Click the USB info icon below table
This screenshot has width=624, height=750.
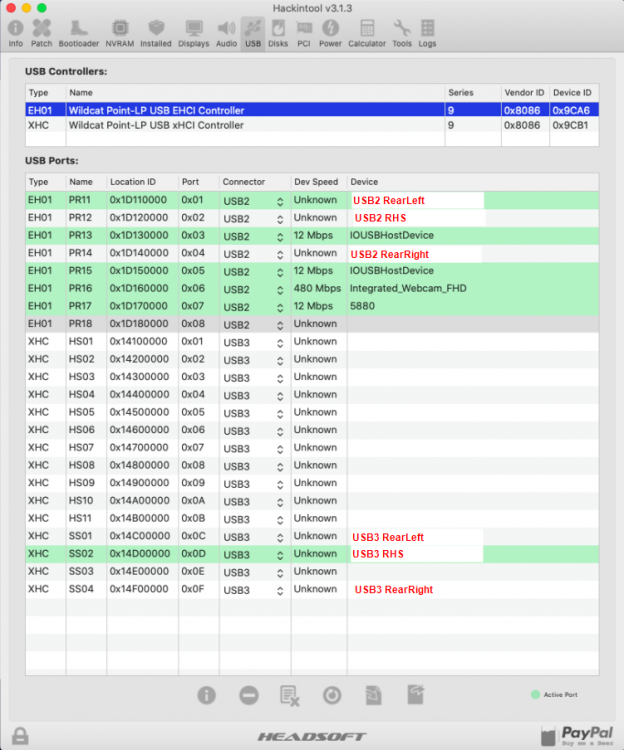pyautogui.click(x=206, y=695)
